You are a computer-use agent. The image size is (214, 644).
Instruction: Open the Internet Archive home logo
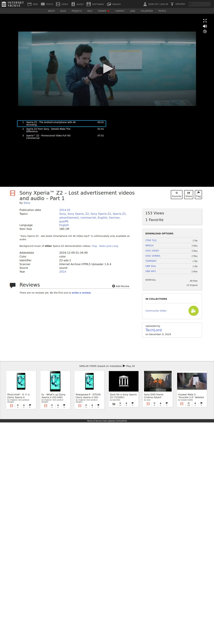(12, 4)
